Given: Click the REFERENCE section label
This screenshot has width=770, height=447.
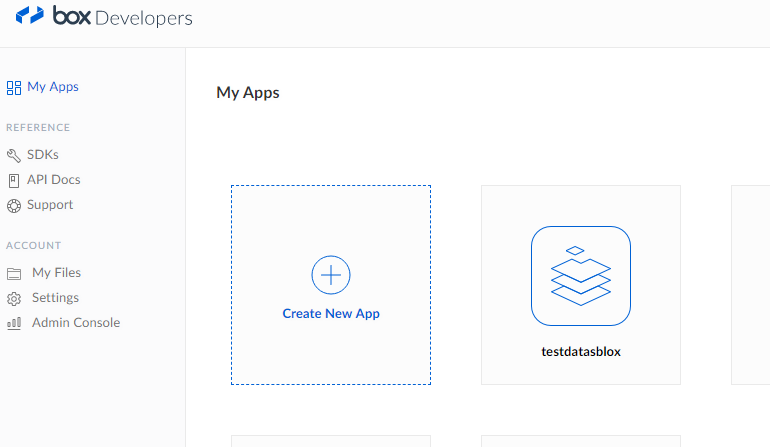Looking at the screenshot, I should [38, 128].
